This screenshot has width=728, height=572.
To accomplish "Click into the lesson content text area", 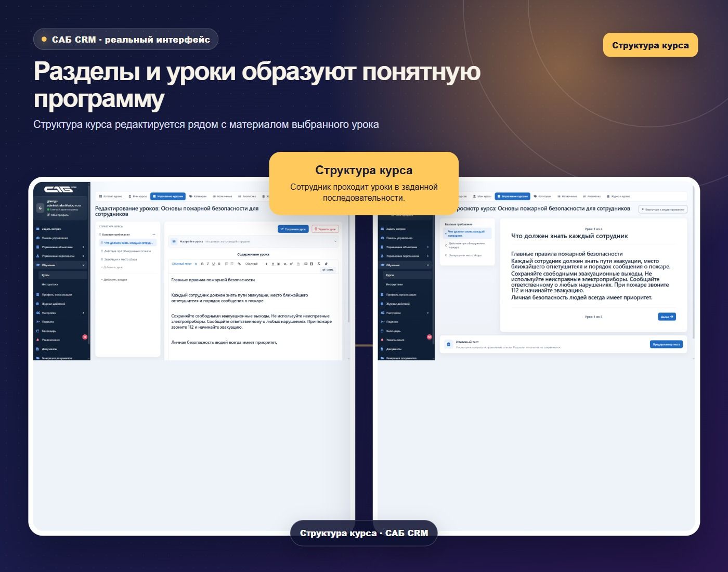I will (253, 316).
